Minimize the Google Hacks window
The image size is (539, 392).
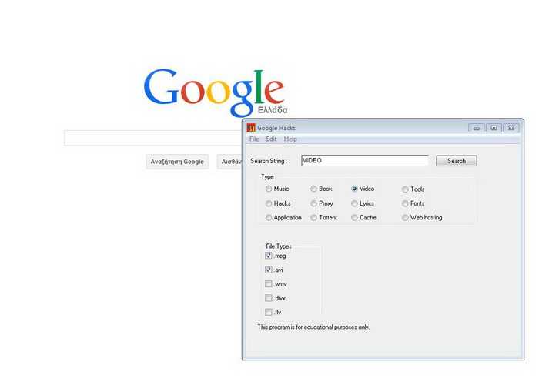[477, 128]
